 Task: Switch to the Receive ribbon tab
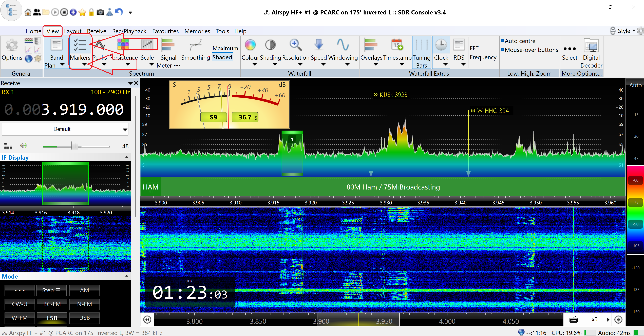97,31
